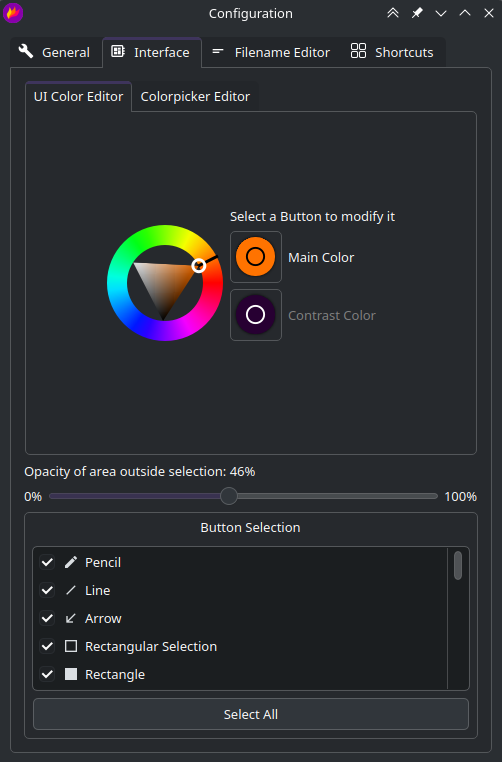Open the General tab
The height and width of the screenshot is (762, 502).
[55, 52]
